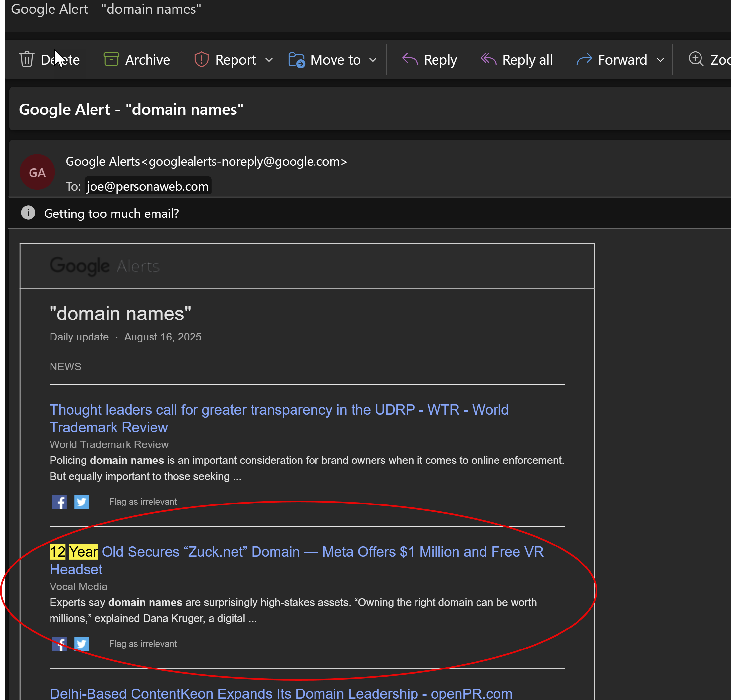Click the Reply all button label
Viewport: 731px width, 700px height.
tap(527, 60)
